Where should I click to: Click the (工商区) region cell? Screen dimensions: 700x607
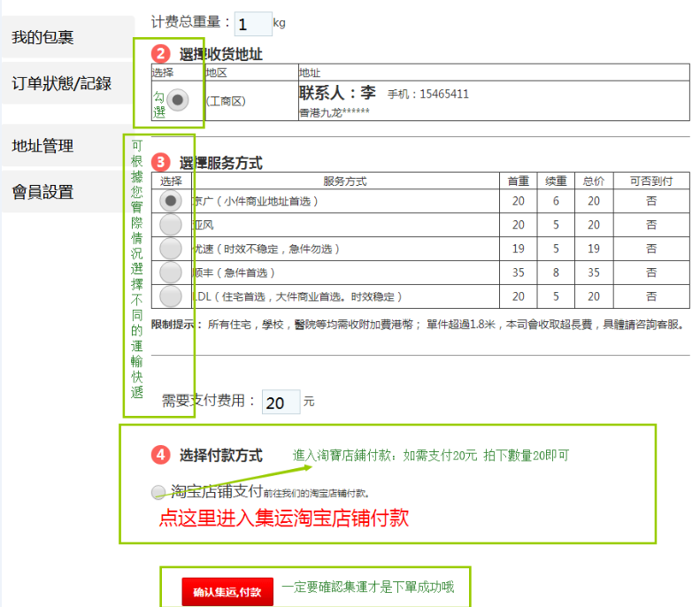pos(226,102)
